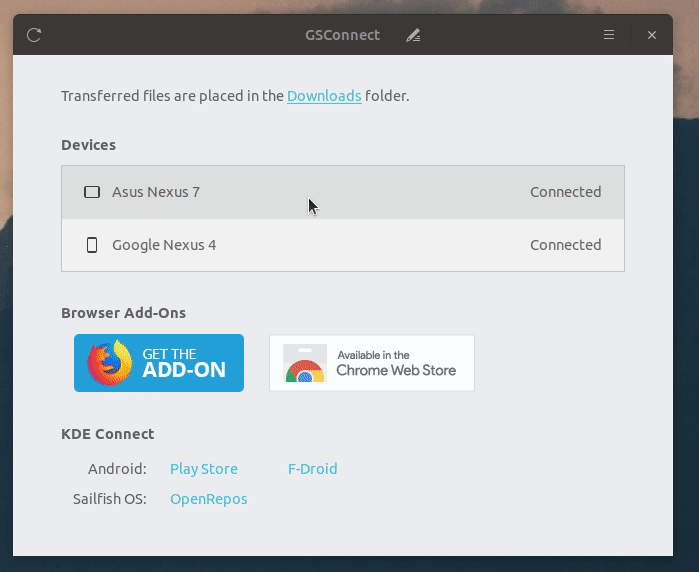Click the Sailfish OS: label
This screenshot has height=572, width=699.
tap(110, 499)
